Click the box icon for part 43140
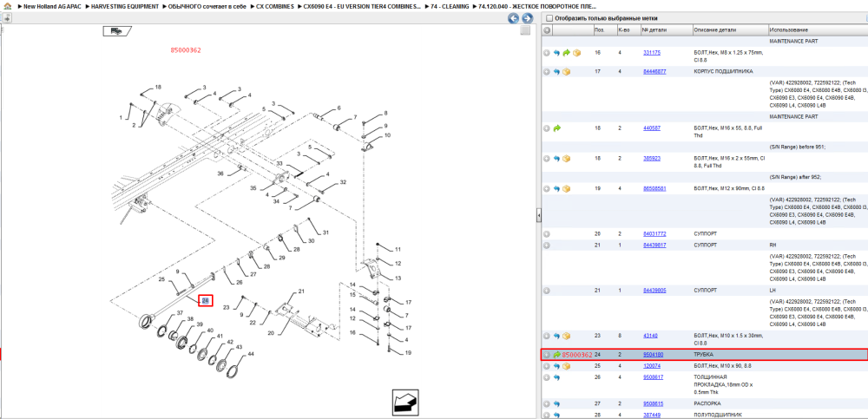The width and height of the screenshot is (868, 419). coord(566,336)
